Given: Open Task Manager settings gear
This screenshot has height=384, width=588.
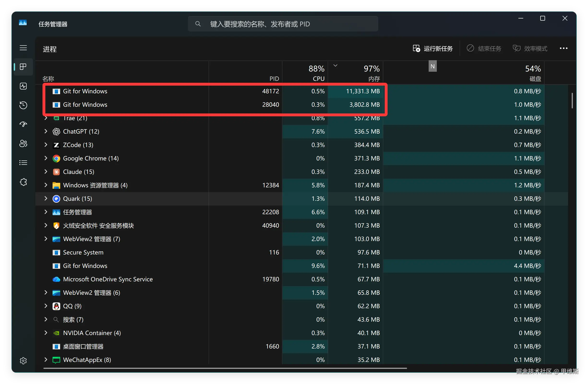Looking at the screenshot, I should [x=23, y=361].
